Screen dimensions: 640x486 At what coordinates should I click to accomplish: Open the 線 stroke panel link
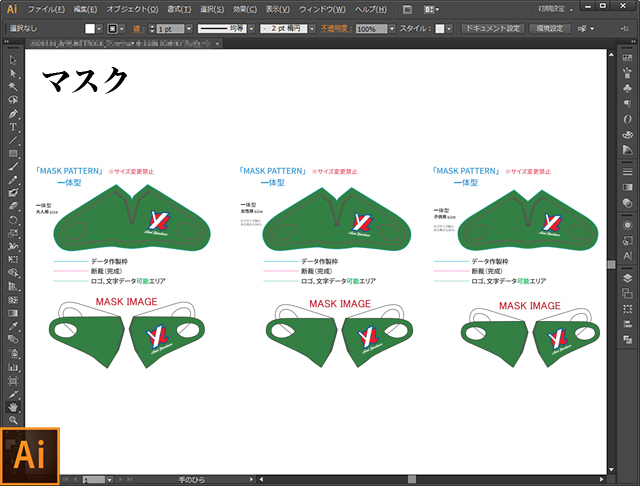tap(137, 29)
